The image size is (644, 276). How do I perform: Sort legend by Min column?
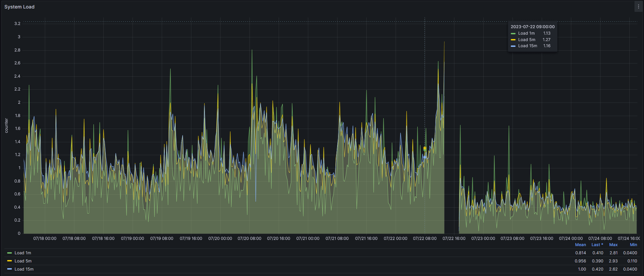[x=633, y=245]
